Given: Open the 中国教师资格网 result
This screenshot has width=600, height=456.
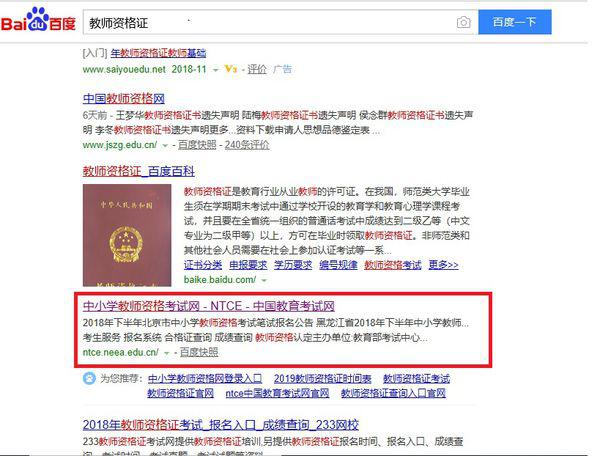Looking at the screenshot, I should [x=124, y=99].
